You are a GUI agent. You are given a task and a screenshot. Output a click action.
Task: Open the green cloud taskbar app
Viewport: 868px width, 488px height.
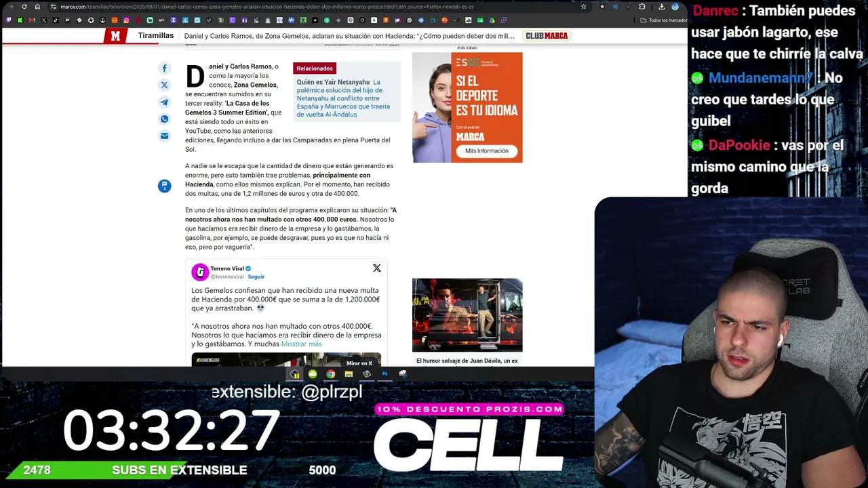(313, 374)
